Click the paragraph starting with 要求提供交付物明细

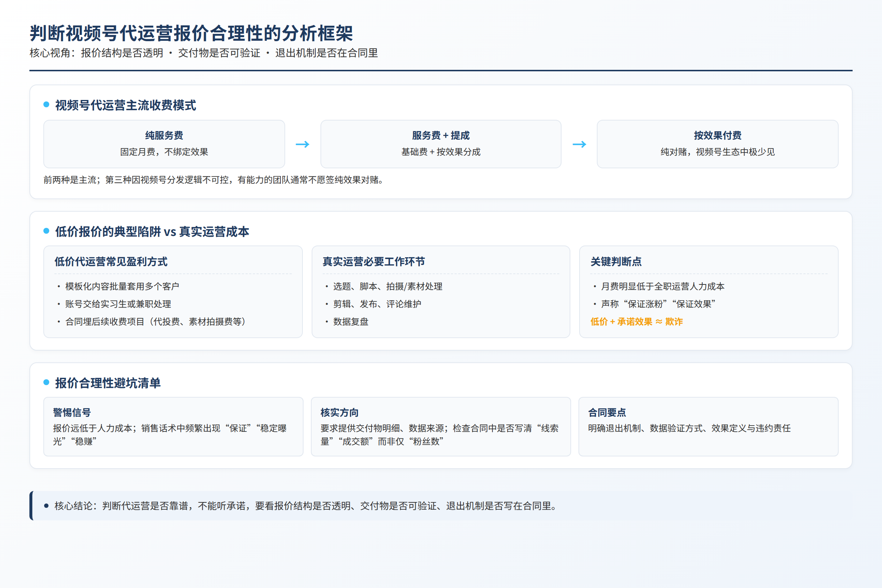(440, 435)
